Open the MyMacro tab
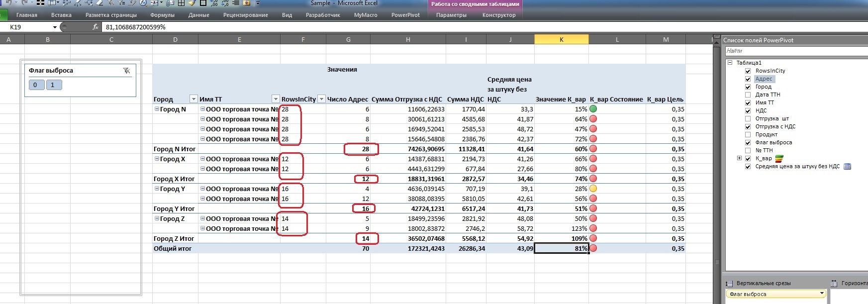Screen dimensions: 868x304 pyautogui.click(x=366, y=15)
